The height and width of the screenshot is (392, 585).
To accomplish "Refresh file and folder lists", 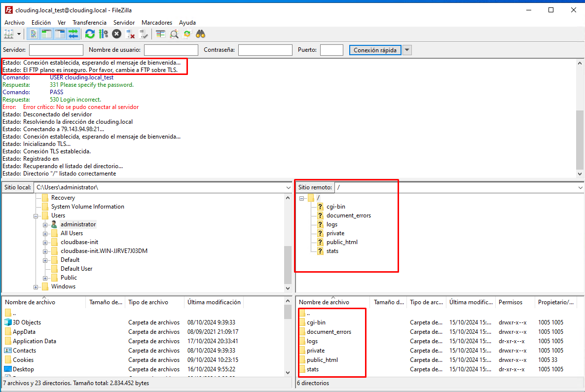I will [x=90, y=35].
